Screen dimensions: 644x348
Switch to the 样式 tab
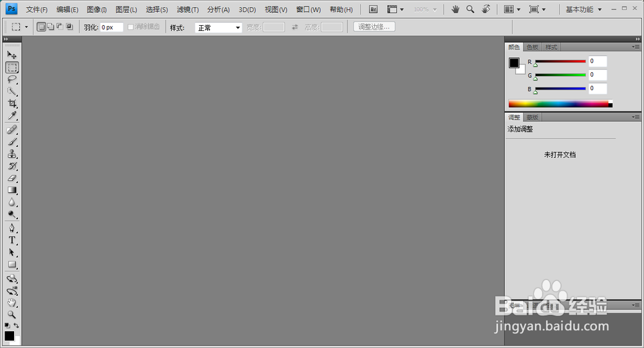(551, 47)
